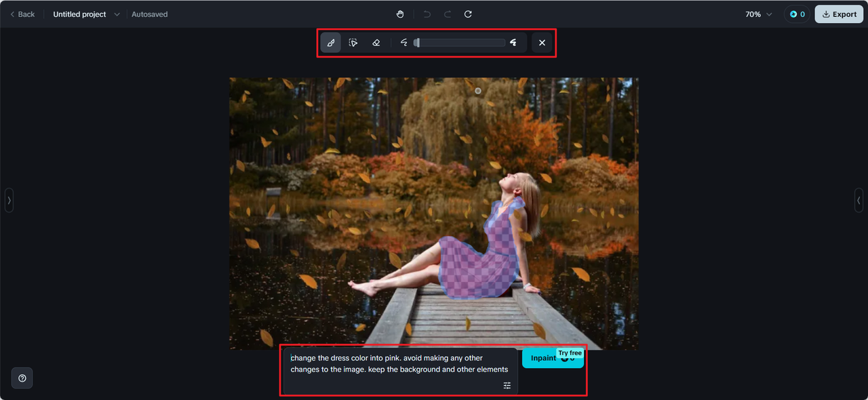Open the 70% zoom dropdown
Viewport: 868px width, 400px height.
pos(759,14)
